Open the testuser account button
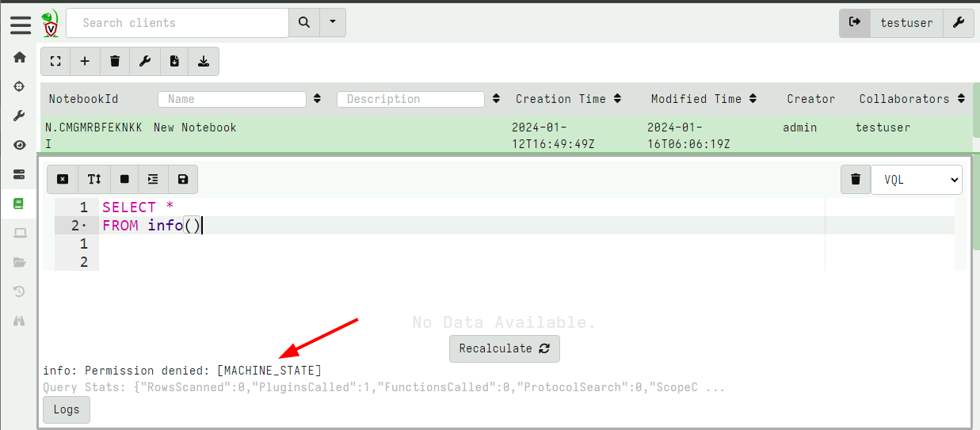 [906, 23]
